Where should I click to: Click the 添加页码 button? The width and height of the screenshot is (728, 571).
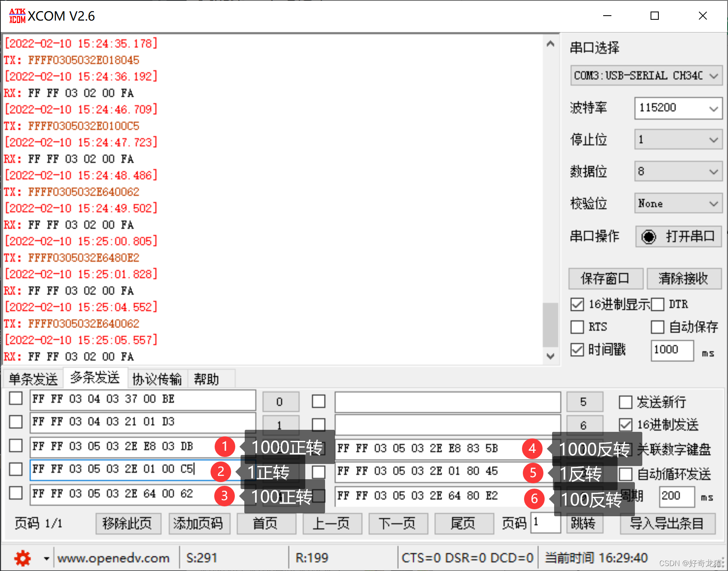coord(199,524)
